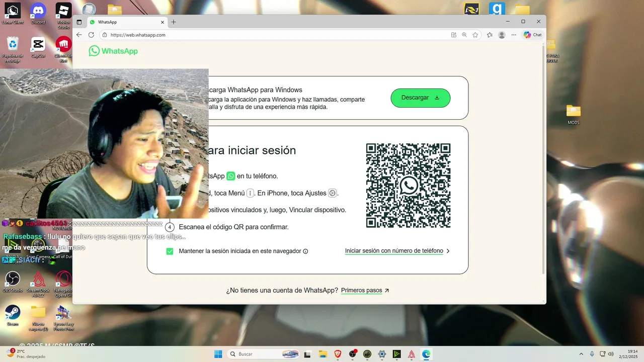The image size is (644, 362).
Task: Open a new browser tab
Action: 174,22
